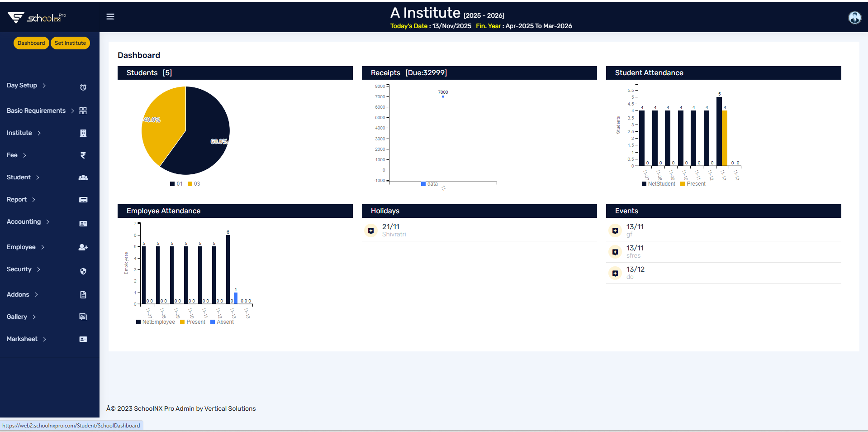Click the Accounting card icon
Viewport: 868px width, 432px height.
pyautogui.click(x=83, y=224)
